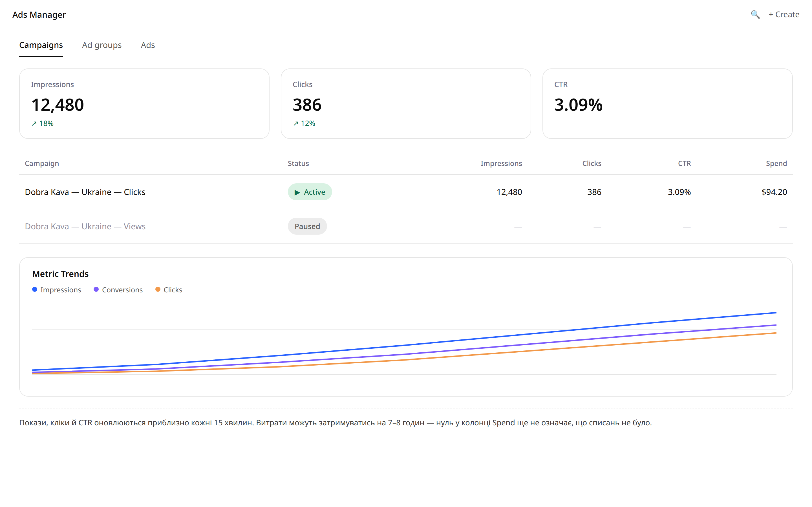Toggle the purple Conversions legend dot
This screenshot has width=812, height=507.
click(96, 289)
